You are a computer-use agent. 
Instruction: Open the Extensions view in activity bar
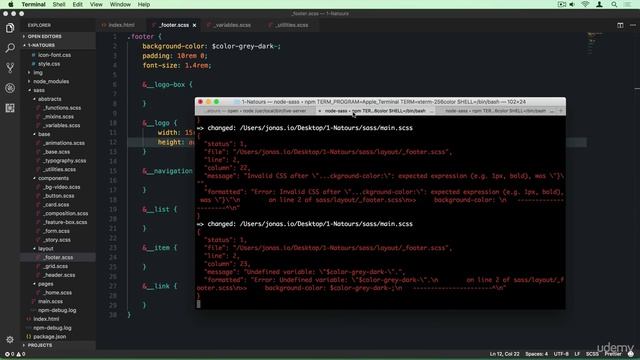(x=10, y=108)
